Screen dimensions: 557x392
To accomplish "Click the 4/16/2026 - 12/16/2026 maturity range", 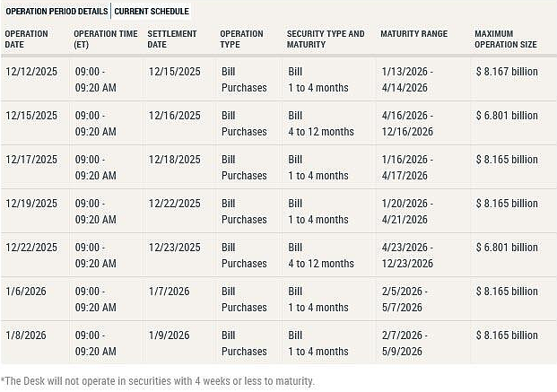I will pyautogui.click(x=407, y=123).
